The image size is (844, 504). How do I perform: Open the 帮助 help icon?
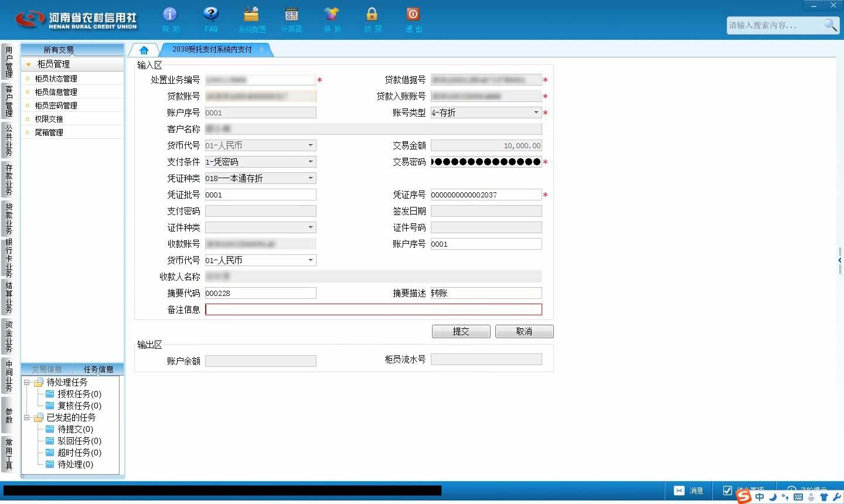170,14
